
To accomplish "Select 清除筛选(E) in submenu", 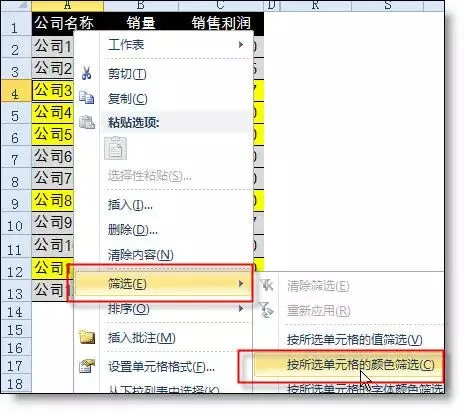I will (318, 286).
